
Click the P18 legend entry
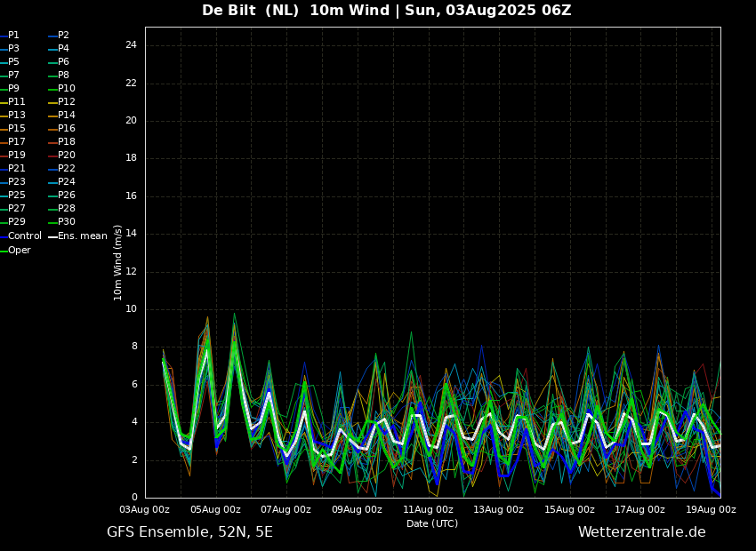66,142
